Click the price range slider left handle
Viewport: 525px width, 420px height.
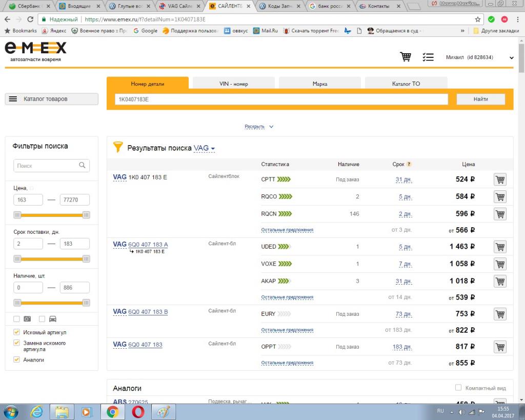(17, 215)
